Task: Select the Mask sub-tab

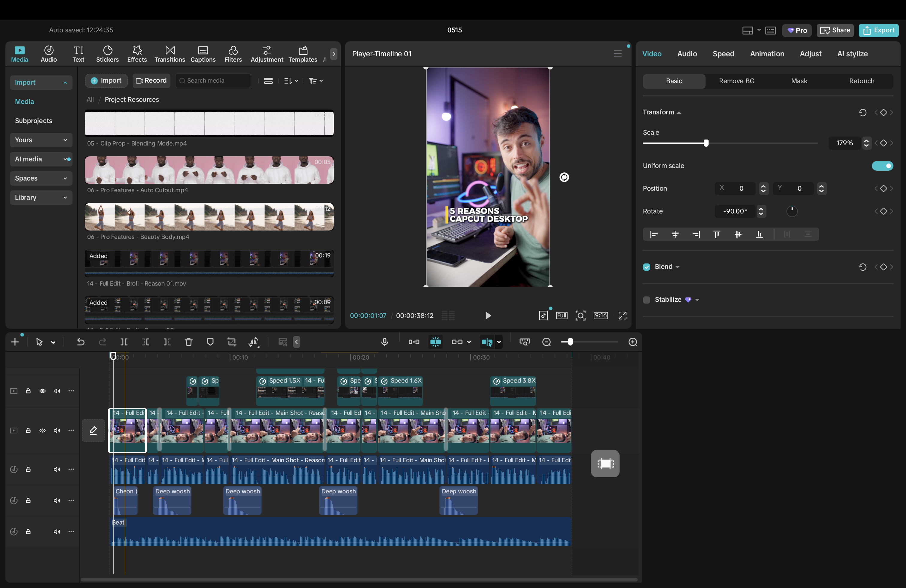Action: click(x=799, y=81)
